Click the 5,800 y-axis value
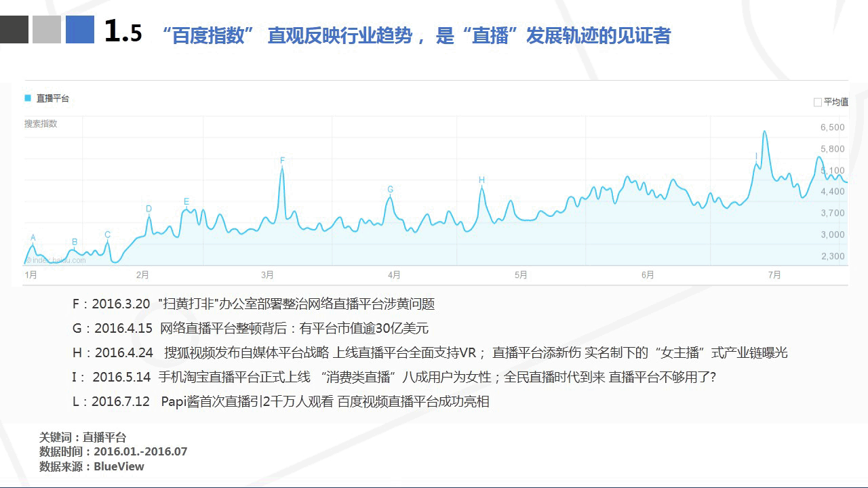868x488 pixels. coord(832,149)
